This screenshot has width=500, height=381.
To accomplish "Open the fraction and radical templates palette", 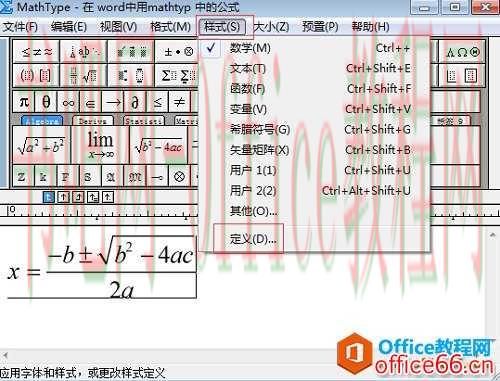I will pos(84,75).
